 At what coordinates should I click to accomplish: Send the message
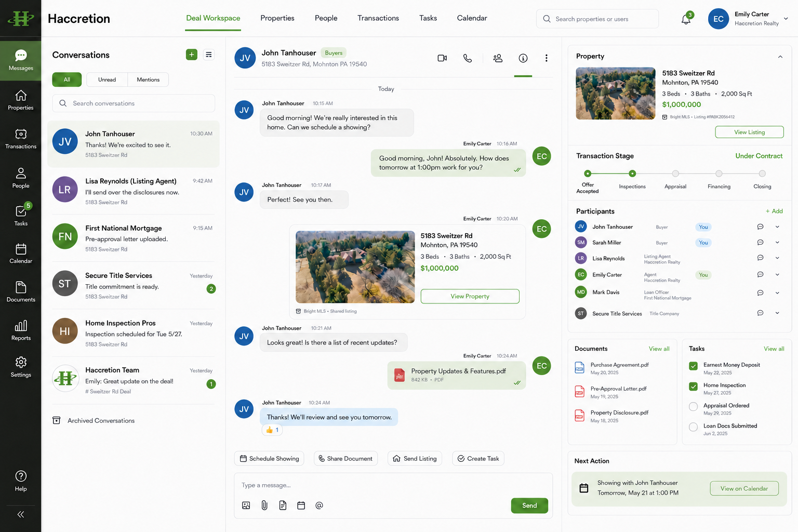pos(529,506)
